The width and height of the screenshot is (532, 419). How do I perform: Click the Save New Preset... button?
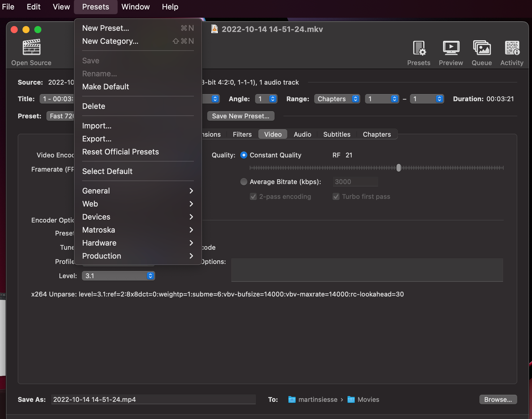(241, 116)
